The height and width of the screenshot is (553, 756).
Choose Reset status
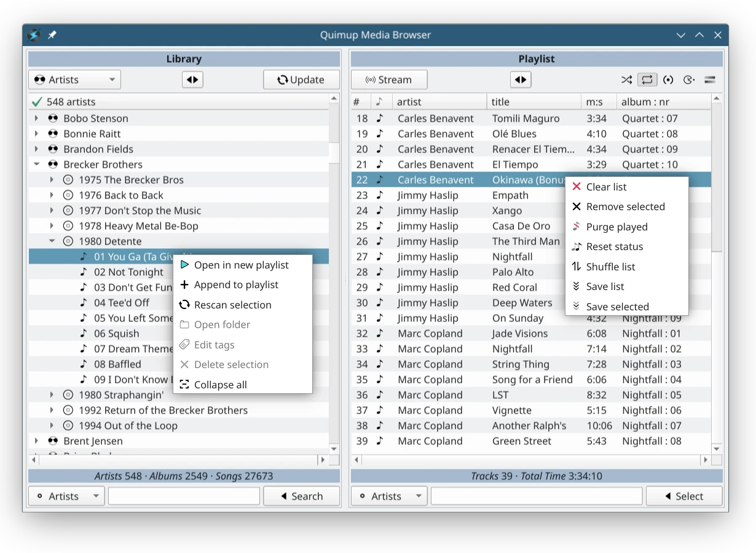[x=626, y=246]
